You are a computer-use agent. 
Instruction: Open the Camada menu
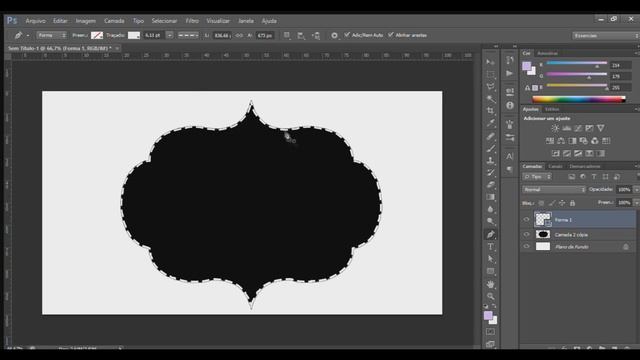coord(114,21)
